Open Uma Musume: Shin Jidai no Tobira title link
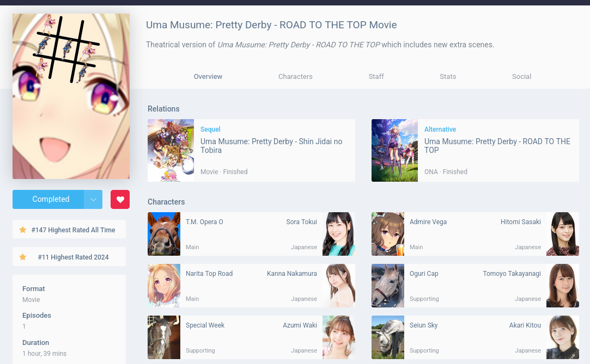Viewport: 590px width, 364px height. [271, 146]
